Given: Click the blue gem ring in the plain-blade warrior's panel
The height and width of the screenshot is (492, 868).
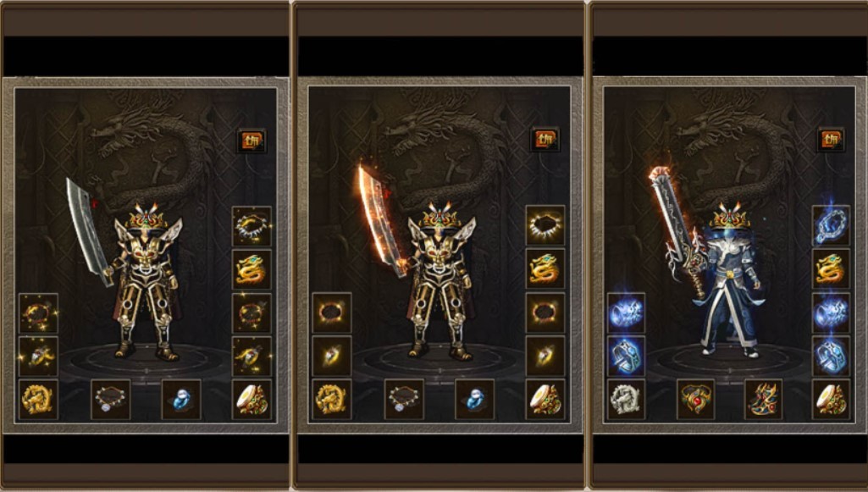Looking at the screenshot, I should pyautogui.click(x=181, y=399).
